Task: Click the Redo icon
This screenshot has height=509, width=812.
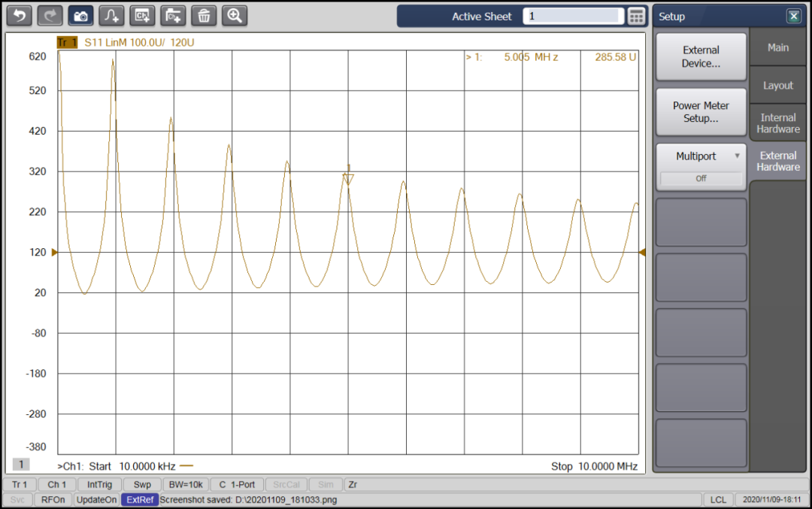Action: tap(50, 15)
